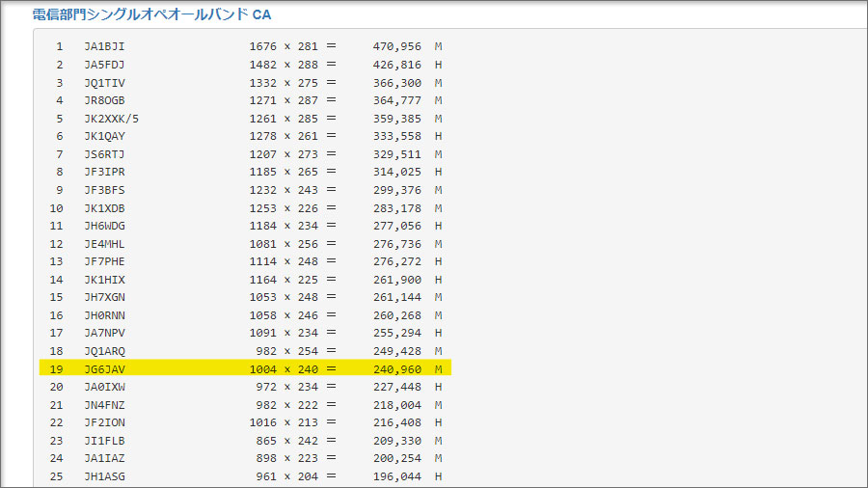Click the portable callsign JK2XXK/5

tap(111, 119)
